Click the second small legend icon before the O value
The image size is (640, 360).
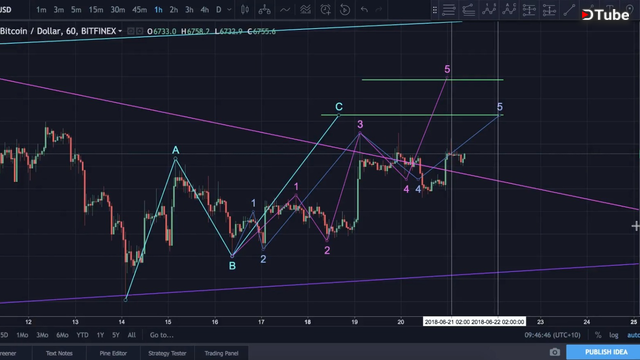tap(140, 31)
